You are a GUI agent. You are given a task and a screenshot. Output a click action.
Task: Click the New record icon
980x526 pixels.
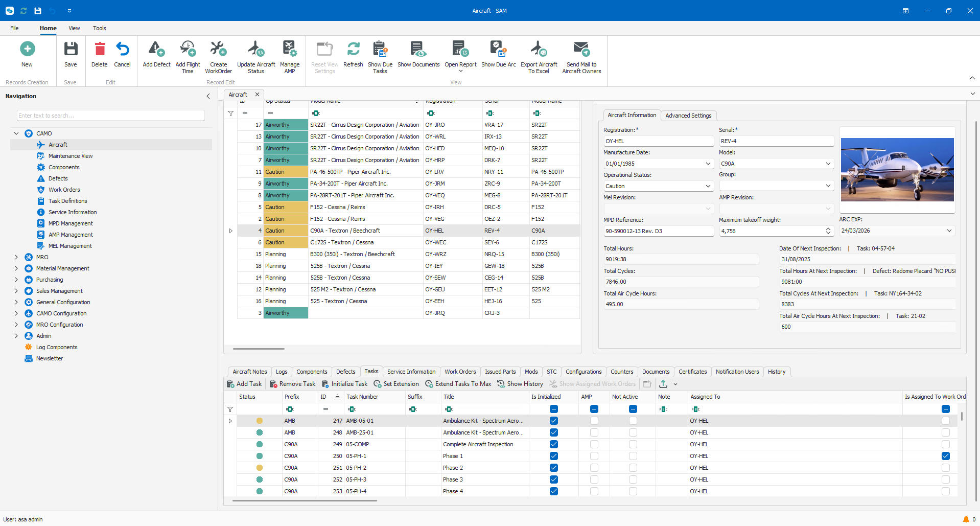point(27,49)
